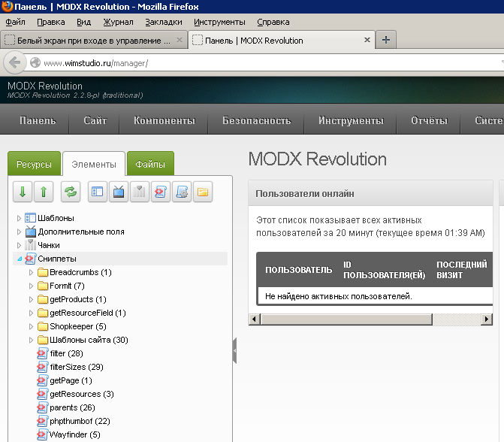Switch to the Ресурсы tab
Screen dimensions: 504x442
(x=34, y=164)
